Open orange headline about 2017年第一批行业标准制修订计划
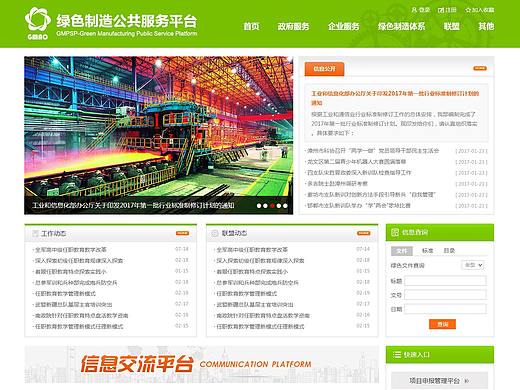520x390 pixels. pyautogui.click(x=395, y=98)
